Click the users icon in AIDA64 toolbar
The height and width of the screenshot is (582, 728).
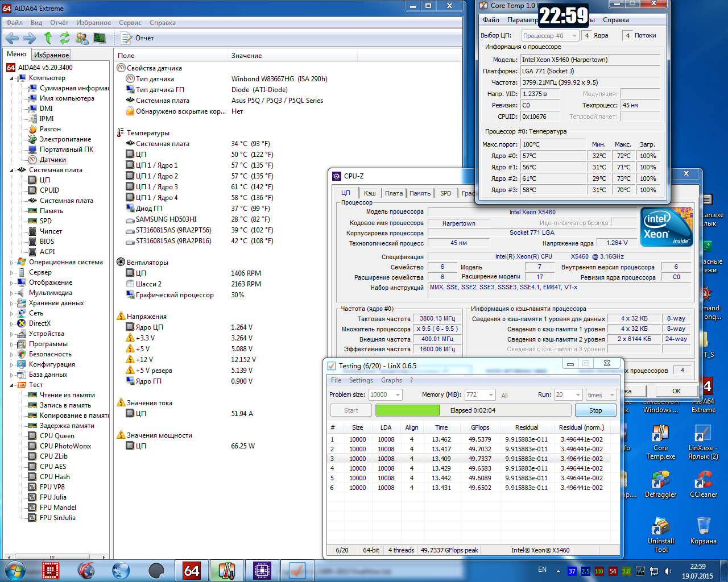[82, 38]
